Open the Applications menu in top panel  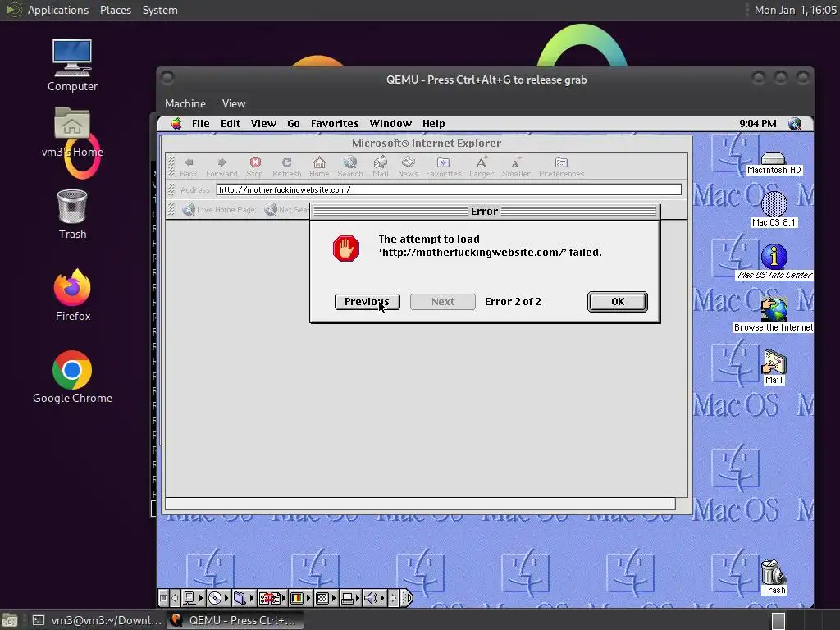point(58,10)
